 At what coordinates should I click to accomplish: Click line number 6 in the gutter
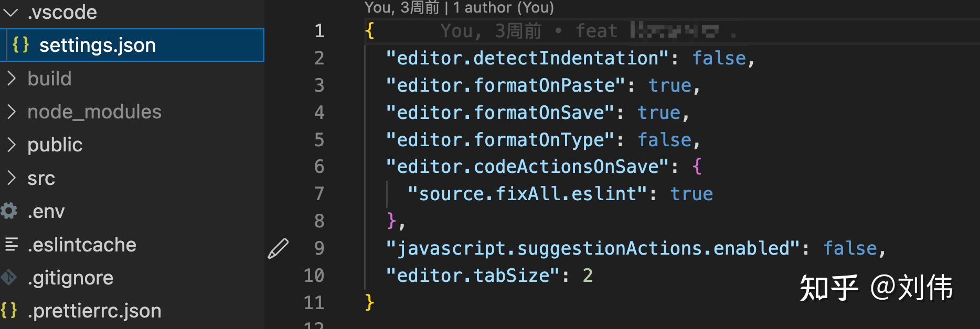click(319, 167)
